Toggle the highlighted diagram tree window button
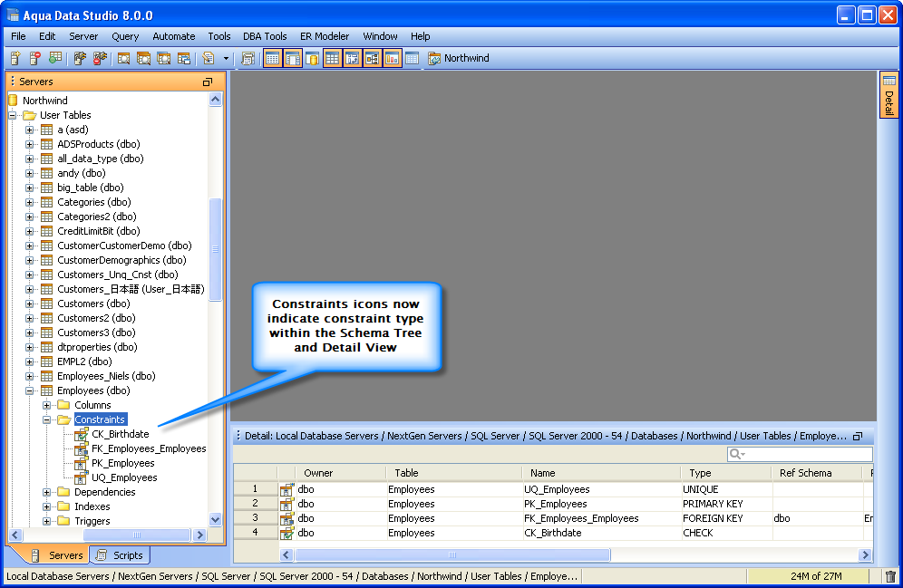 coord(372,58)
